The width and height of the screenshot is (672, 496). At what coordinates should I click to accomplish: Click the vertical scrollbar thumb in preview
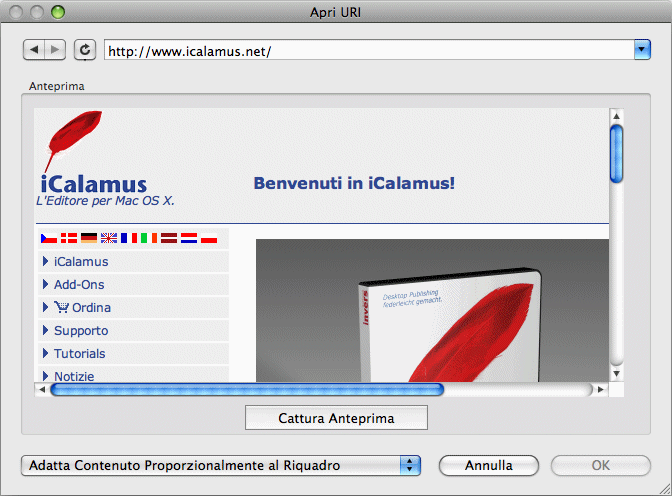[616, 153]
